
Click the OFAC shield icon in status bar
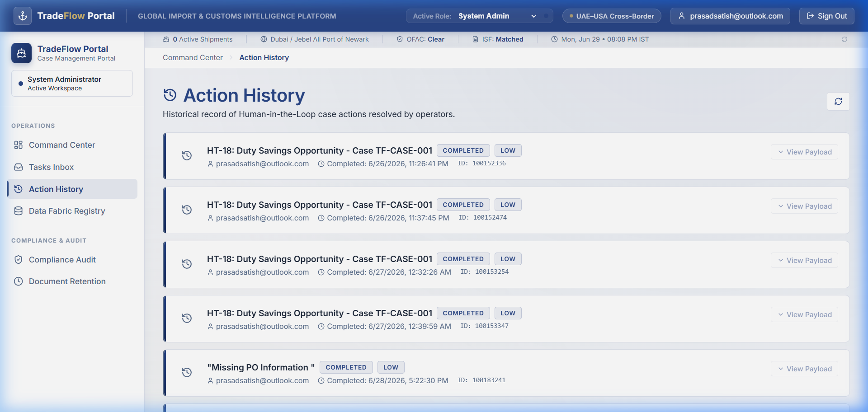pyautogui.click(x=400, y=39)
